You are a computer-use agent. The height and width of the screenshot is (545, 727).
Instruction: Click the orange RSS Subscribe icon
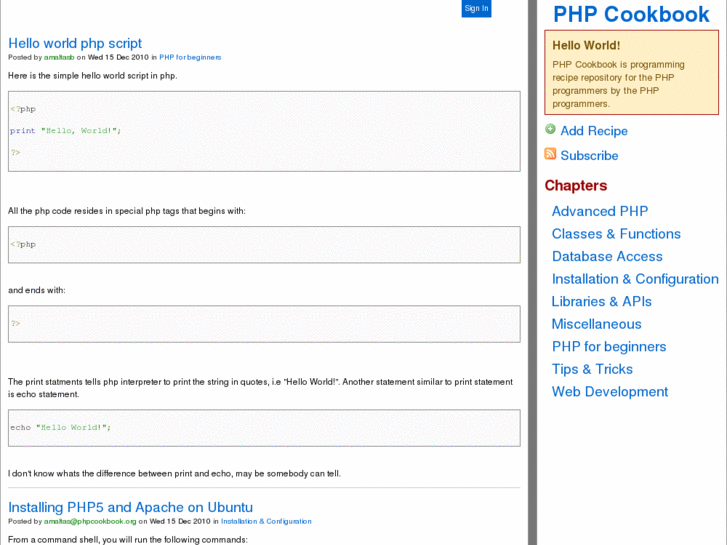[x=550, y=154]
